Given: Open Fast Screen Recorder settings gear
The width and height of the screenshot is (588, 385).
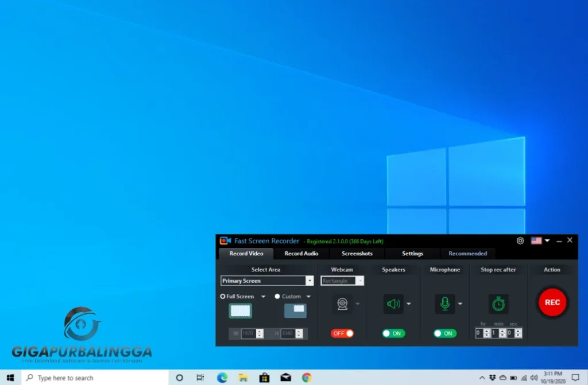Looking at the screenshot, I should 520,240.
